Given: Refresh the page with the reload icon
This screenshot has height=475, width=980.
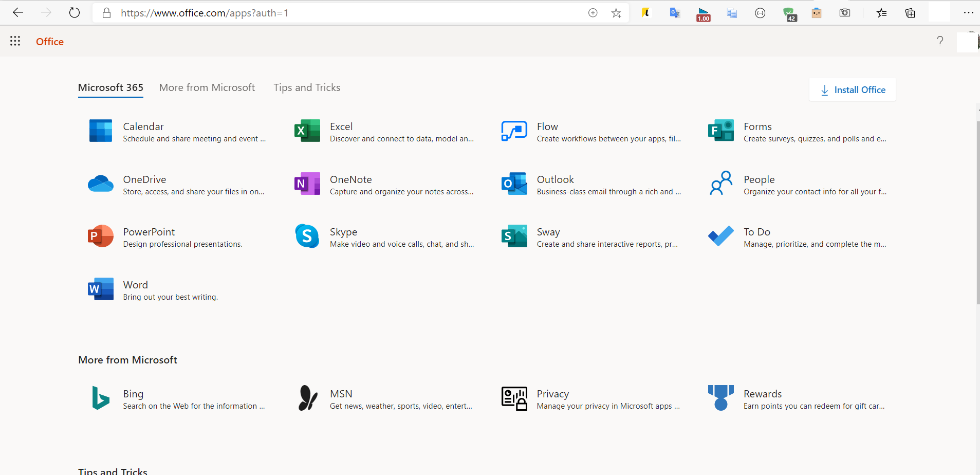Looking at the screenshot, I should coord(75,13).
